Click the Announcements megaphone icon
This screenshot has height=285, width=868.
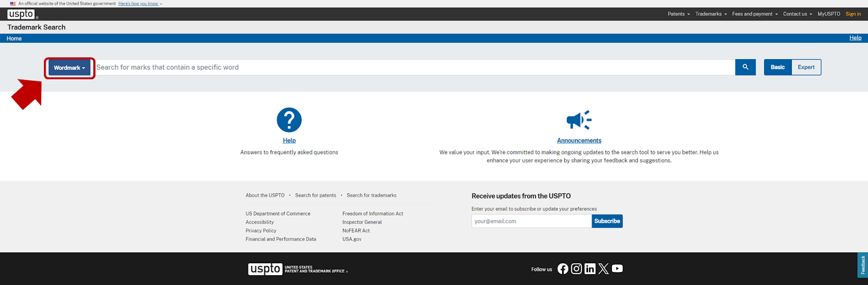pyautogui.click(x=579, y=120)
